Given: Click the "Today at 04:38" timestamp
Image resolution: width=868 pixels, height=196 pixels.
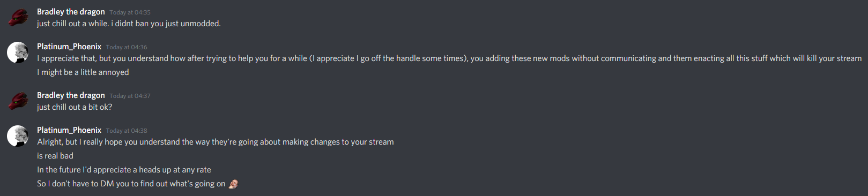Looking at the screenshot, I should 127,131.
